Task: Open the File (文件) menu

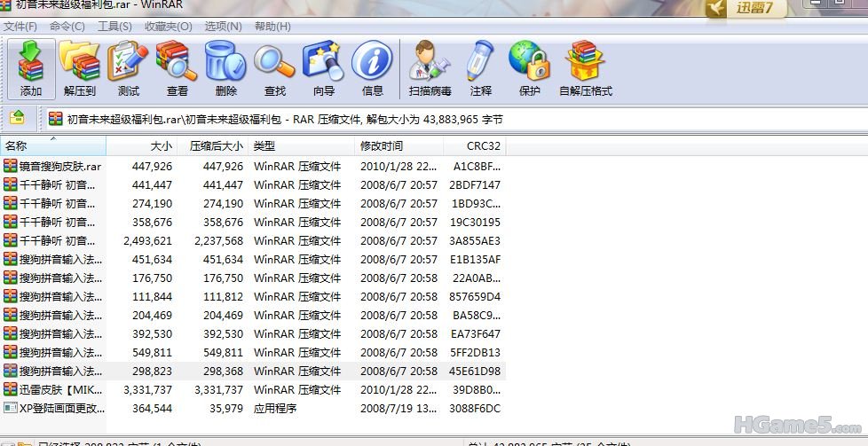Action: coord(20,27)
